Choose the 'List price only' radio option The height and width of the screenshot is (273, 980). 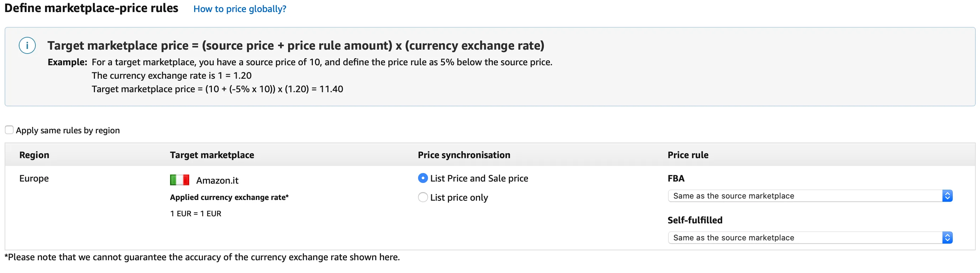(423, 197)
